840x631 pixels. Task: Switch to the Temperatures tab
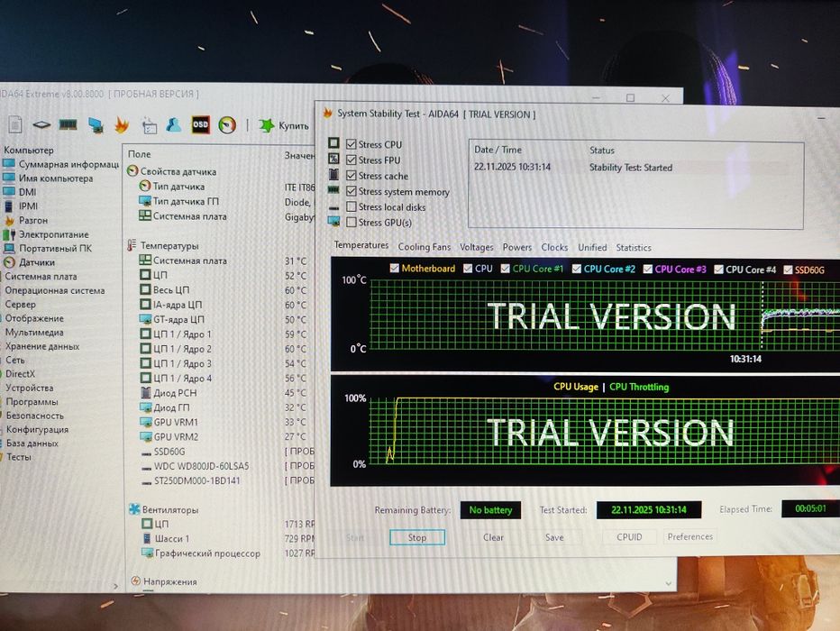click(361, 245)
